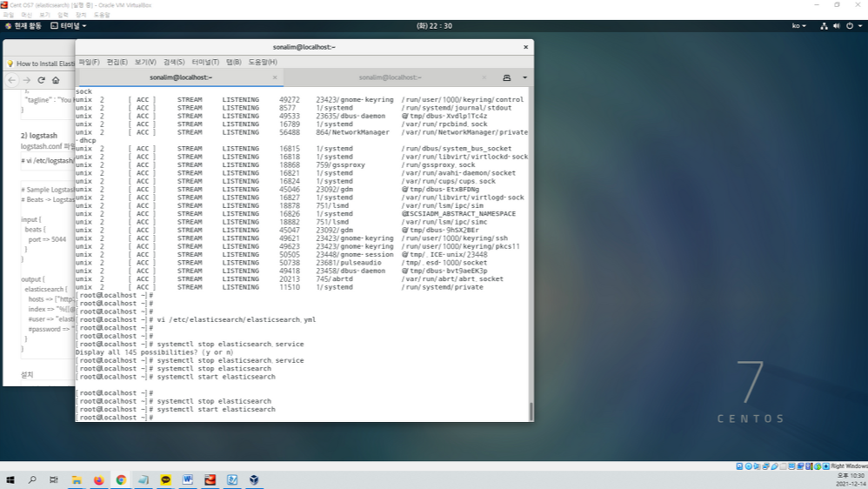This screenshot has height=489, width=868.
Task: Click the terminal row with 745/abrtd
Action: click(290, 279)
